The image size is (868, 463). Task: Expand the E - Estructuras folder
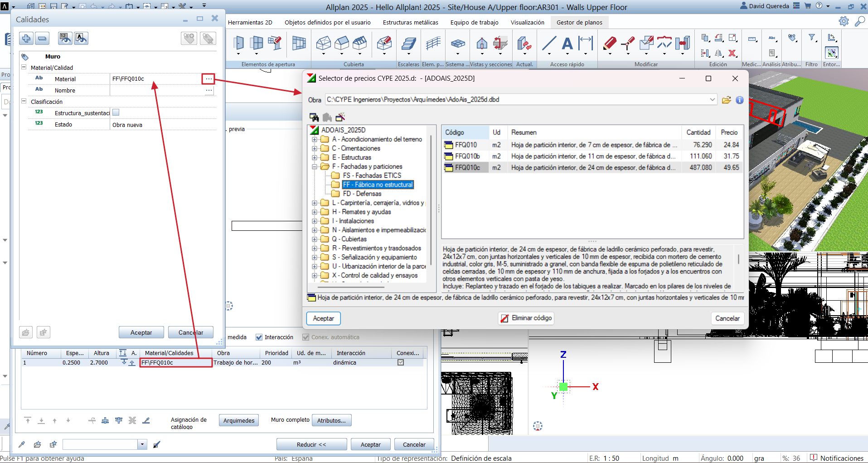(x=314, y=157)
